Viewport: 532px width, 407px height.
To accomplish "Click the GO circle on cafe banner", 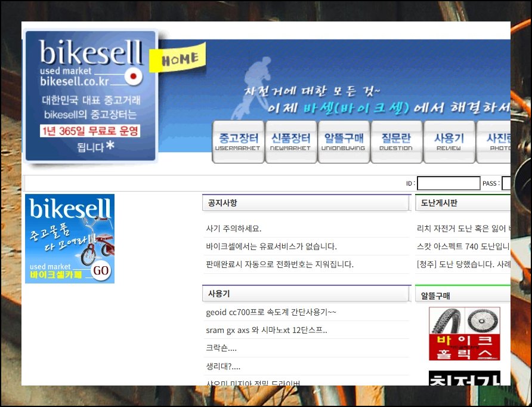I will pyautogui.click(x=101, y=270).
